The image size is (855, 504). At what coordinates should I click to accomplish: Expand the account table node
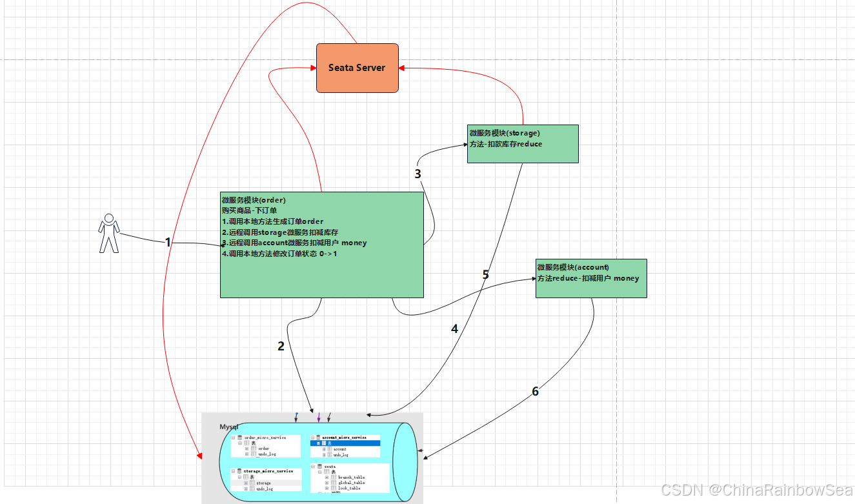click(324, 449)
